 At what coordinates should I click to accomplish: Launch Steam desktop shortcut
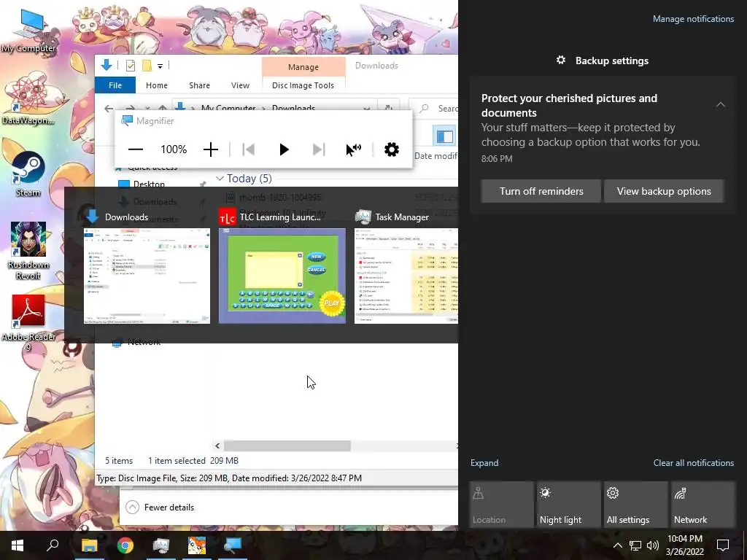[x=28, y=174]
